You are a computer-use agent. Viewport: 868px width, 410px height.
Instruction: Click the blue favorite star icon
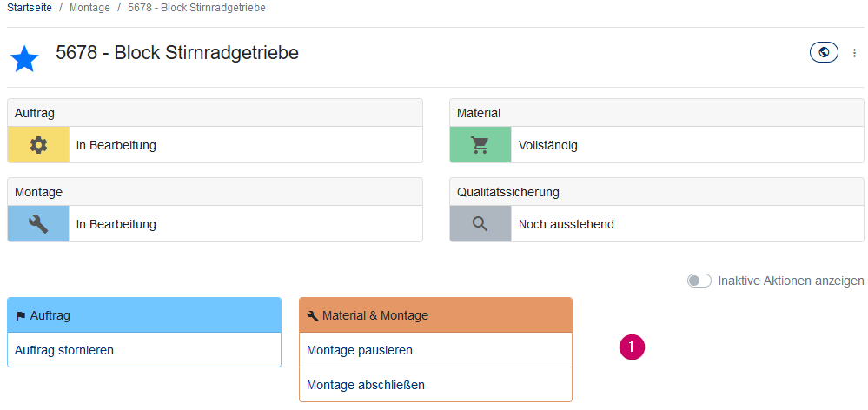[24, 59]
